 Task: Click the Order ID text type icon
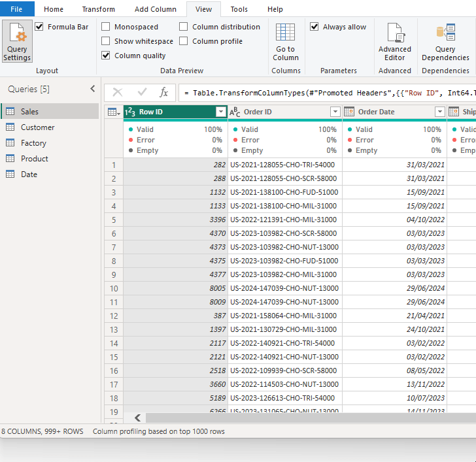235,112
